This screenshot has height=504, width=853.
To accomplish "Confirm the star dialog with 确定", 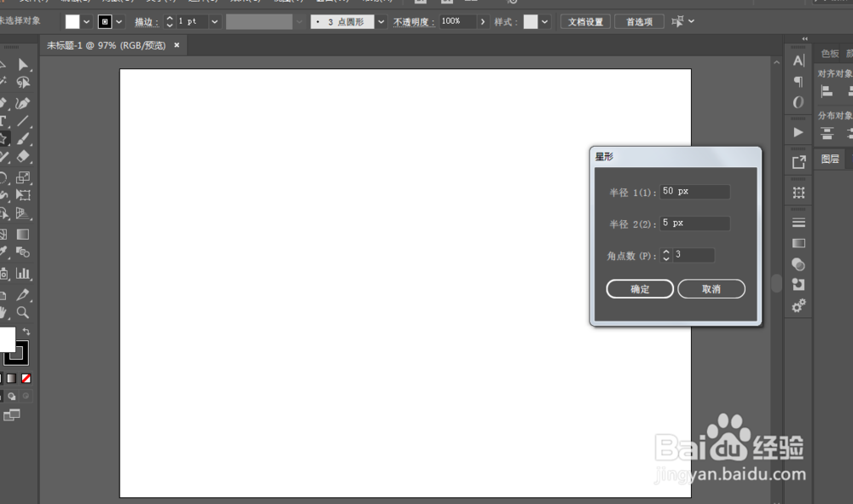I will (x=641, y=288).
